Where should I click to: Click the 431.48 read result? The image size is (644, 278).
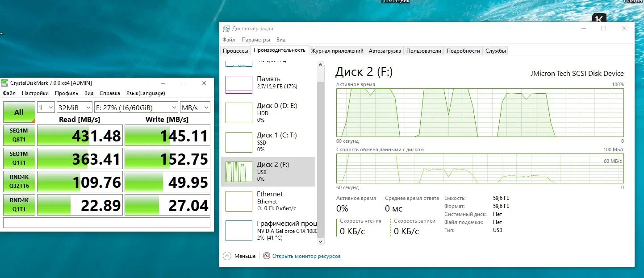point(79,136)
